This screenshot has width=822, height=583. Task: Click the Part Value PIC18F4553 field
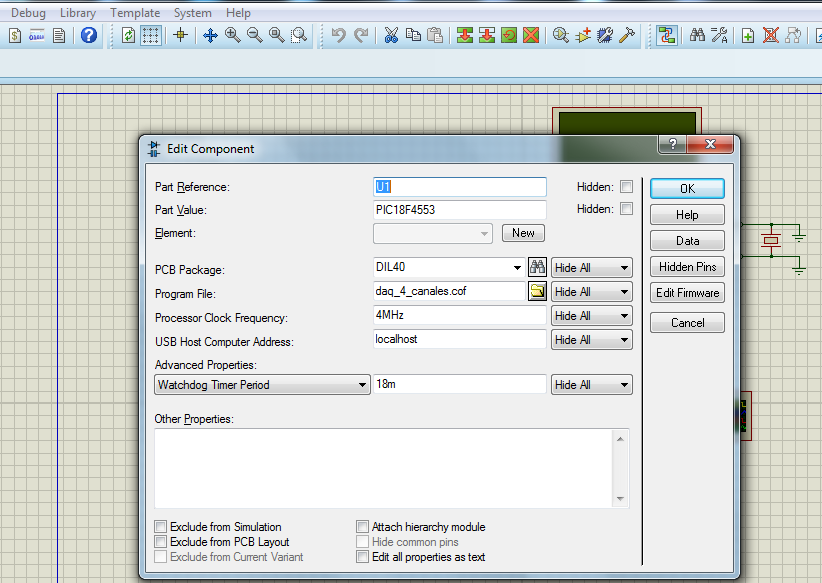[x=460, y=210]
